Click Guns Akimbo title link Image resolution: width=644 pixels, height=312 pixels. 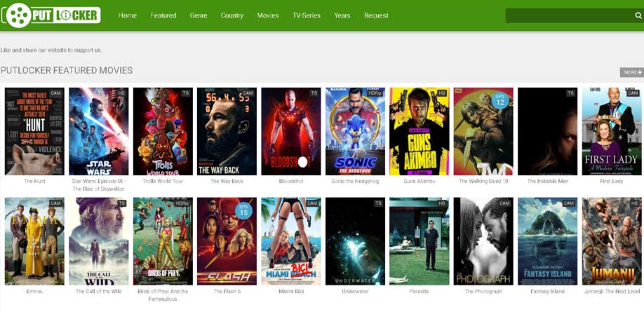tap(420, 181)
